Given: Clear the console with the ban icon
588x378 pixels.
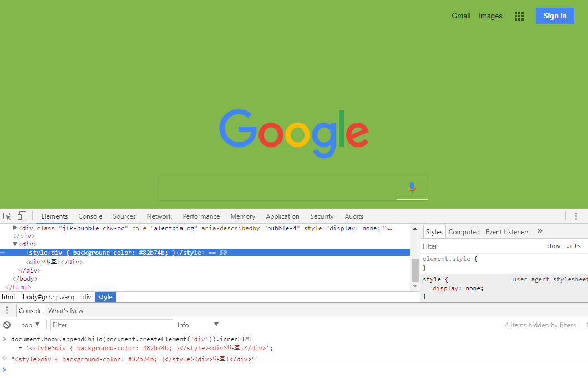Looking at the screenshot, I should (x=7, y=325).
